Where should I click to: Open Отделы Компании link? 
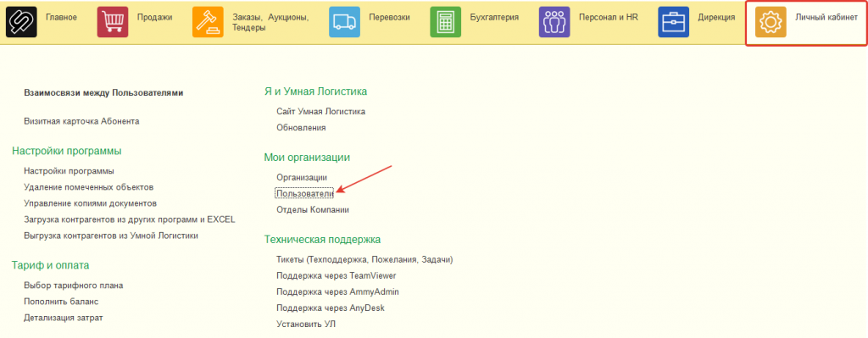click(x=312, y=209)
